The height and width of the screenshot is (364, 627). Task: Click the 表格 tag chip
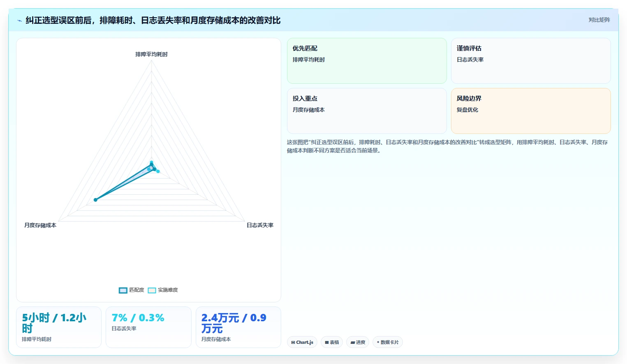tap(332, 342)
